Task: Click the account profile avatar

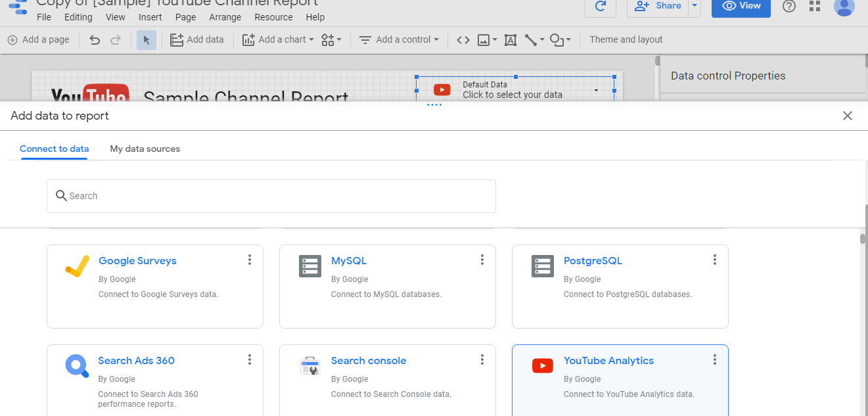Action: coord(844,7)
